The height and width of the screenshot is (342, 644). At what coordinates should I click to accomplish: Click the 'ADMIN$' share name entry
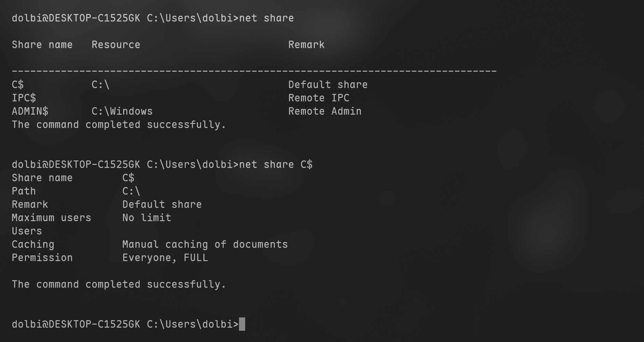(x=30, y=111)
